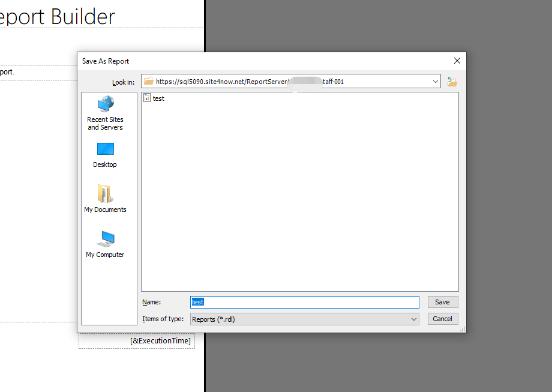Open My Computer from the sidebar

pos(105,243)
